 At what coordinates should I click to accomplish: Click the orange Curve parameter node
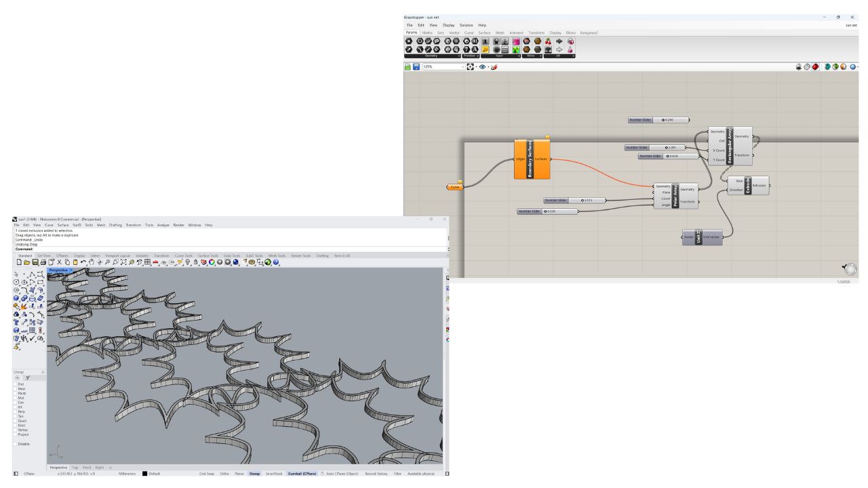coord(456,187)
